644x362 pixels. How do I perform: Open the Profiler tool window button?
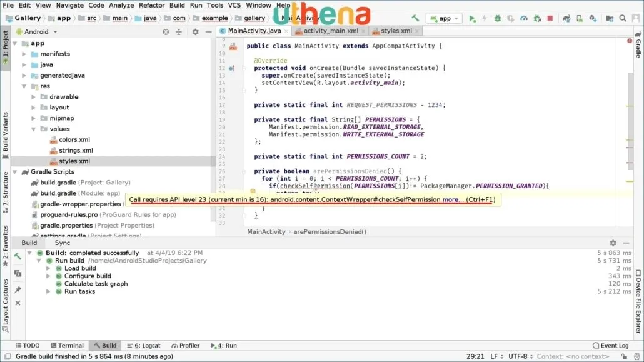coord(185,346)
